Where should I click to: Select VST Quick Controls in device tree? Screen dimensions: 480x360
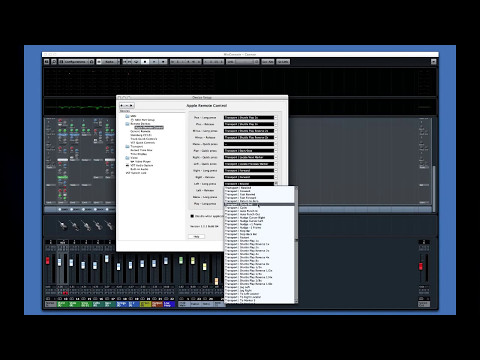(143, 142)
